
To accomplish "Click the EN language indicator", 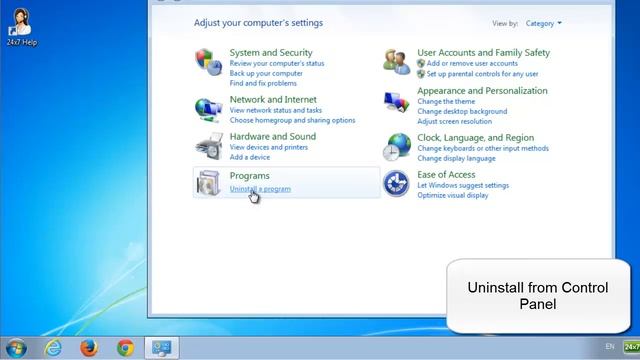I will coord(609,347).
